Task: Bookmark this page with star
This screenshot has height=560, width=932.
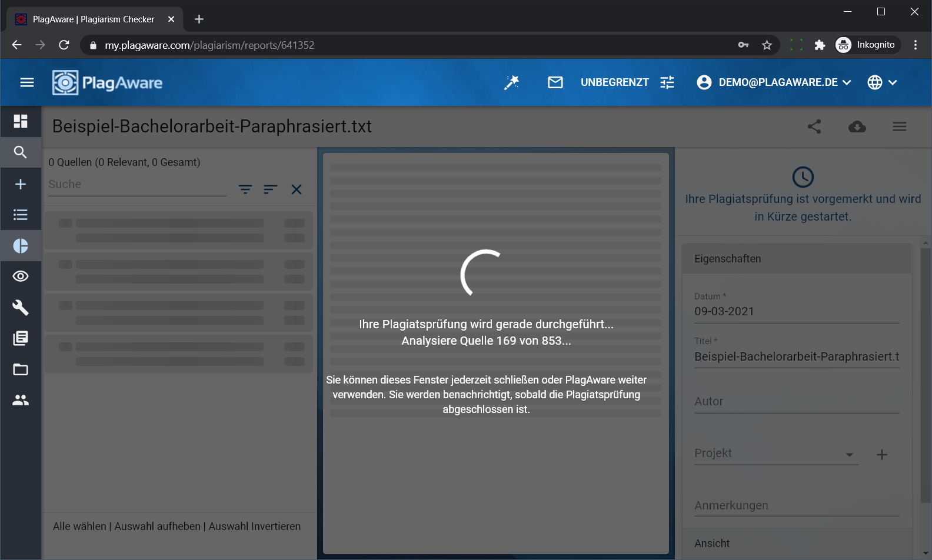Action: [x=767, y=45]
